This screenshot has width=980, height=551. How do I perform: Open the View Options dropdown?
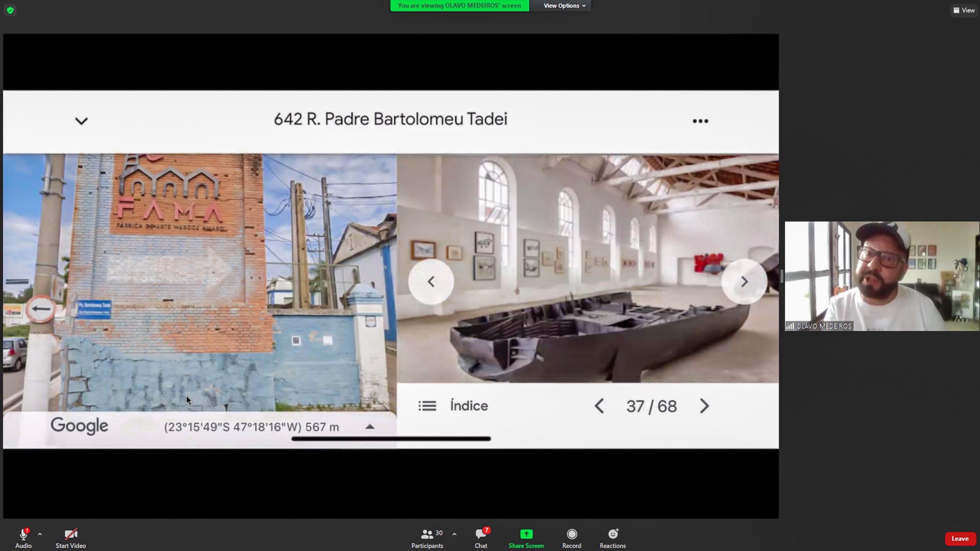coord(564,6)
